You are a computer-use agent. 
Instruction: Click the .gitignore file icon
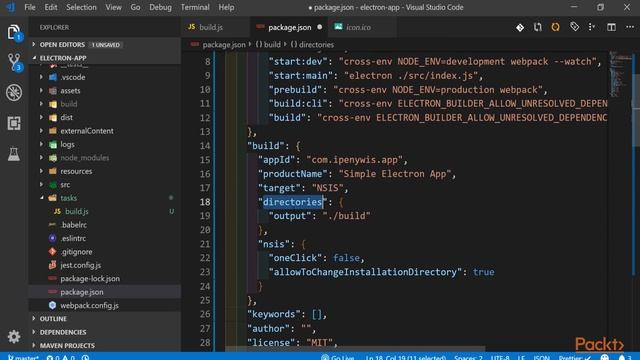click(52, 251)
